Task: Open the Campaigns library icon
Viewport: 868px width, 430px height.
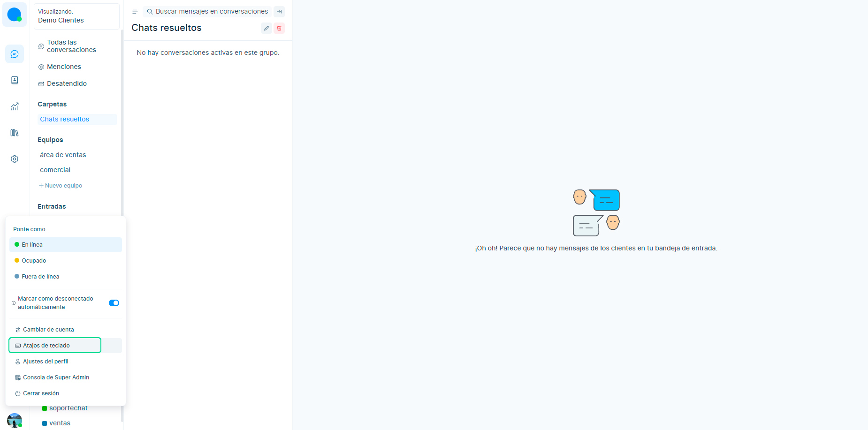Action: click(x=15, y=133)
